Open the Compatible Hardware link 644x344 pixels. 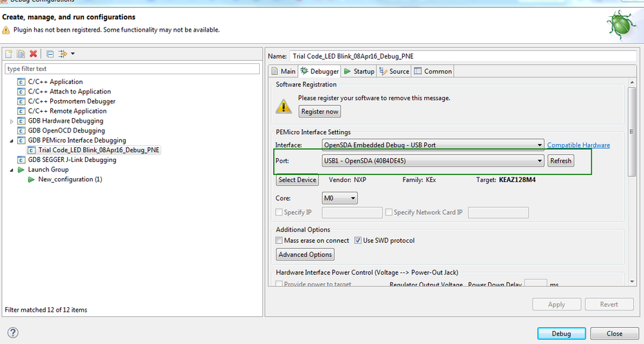click(578, 145)
